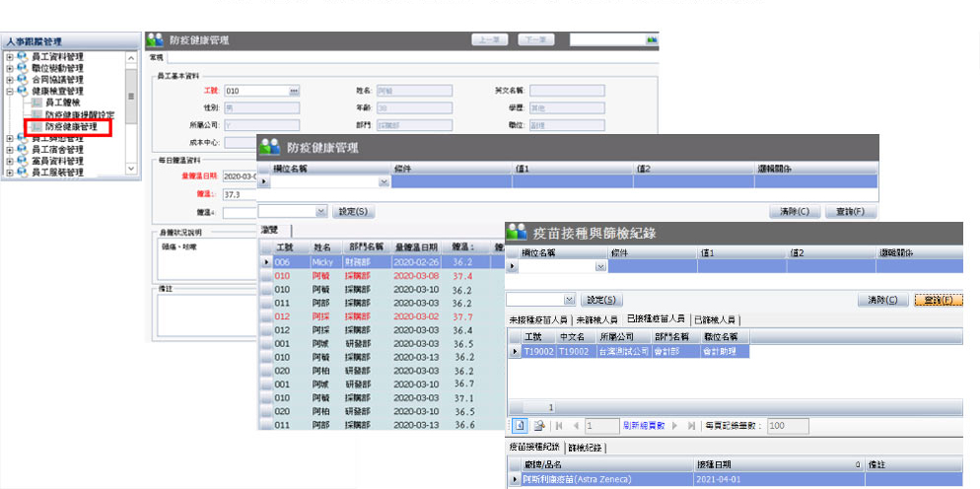Expand the 員工資料管理 tree node
This screenshot has height=489, width=980.
(x=9, y=57)
